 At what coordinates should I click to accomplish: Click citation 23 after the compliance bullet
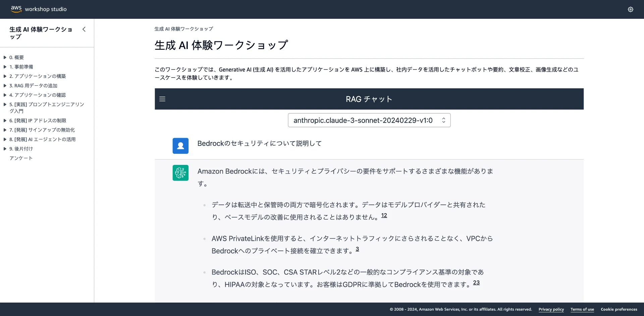pos(476,283)
